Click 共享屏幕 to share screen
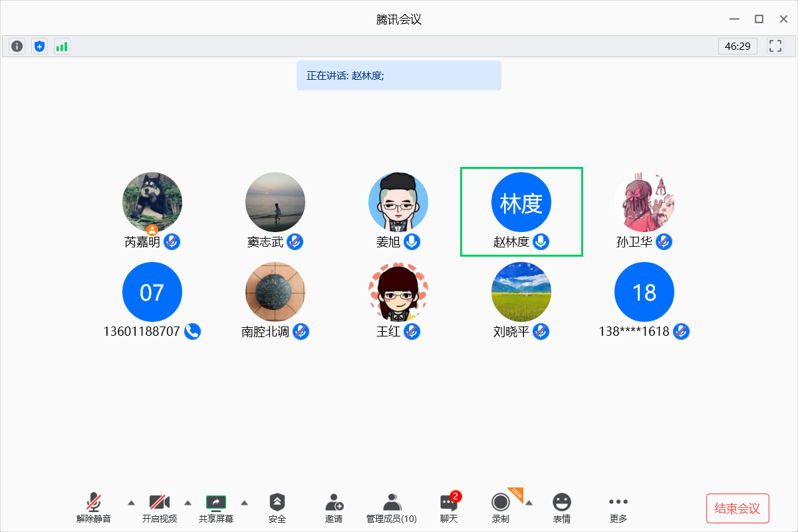 pyautogui.click(x=216, y=508)
